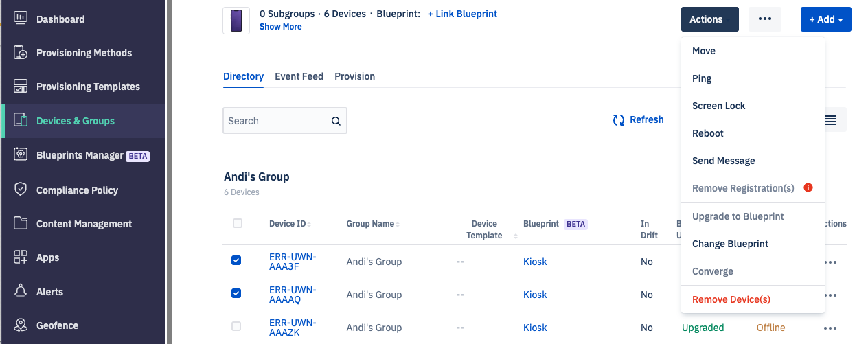Click the Blueprints Manager sidebar icon
The height and width of the screenshot is (344, 868).
pyautogui.click(x=21, y=155)
